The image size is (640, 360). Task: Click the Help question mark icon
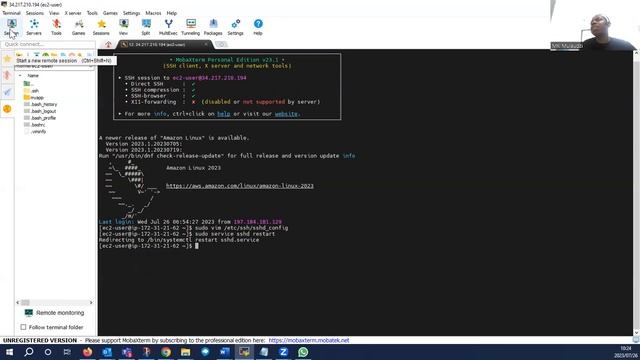pos(258,27)
